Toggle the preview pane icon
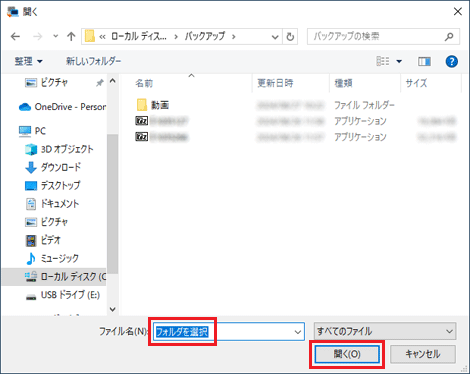470x374 pixels. click(x=424, y=62)
